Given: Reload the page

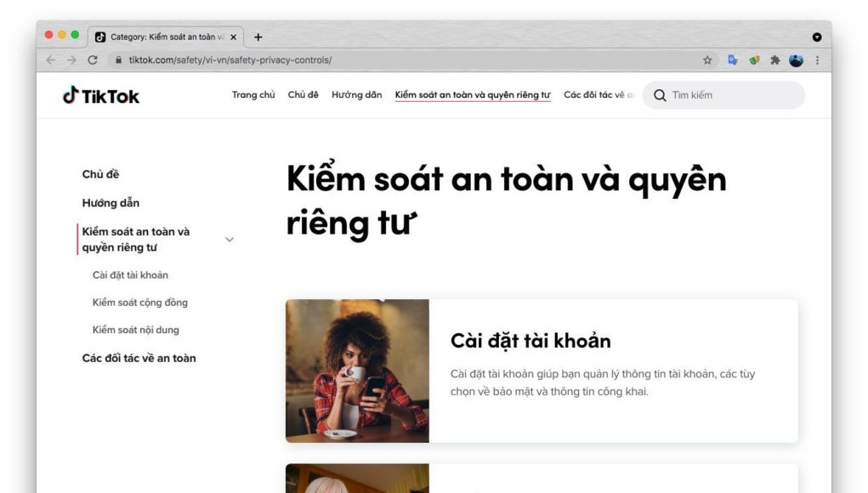Looking at the screenshot, I should click(93, 59).
